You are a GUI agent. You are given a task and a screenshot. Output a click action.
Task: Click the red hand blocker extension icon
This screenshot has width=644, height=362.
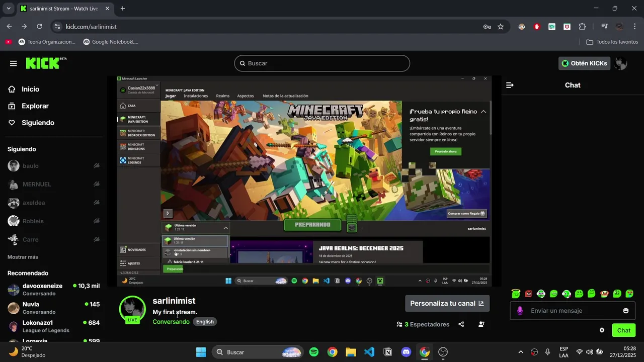click(x=537, y=27)
